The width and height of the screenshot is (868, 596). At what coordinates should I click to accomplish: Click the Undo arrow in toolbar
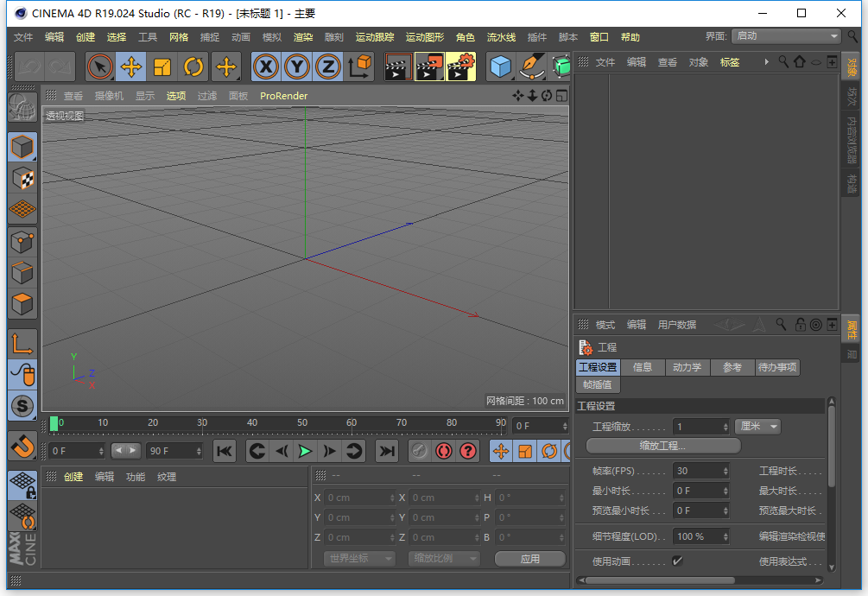(30, 67)
